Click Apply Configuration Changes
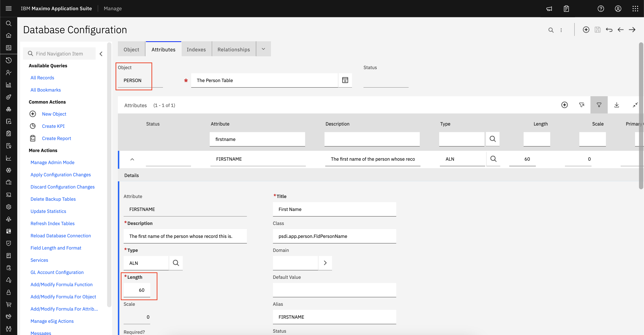This screenshot has height=335, width=644. tap(61, 175)
